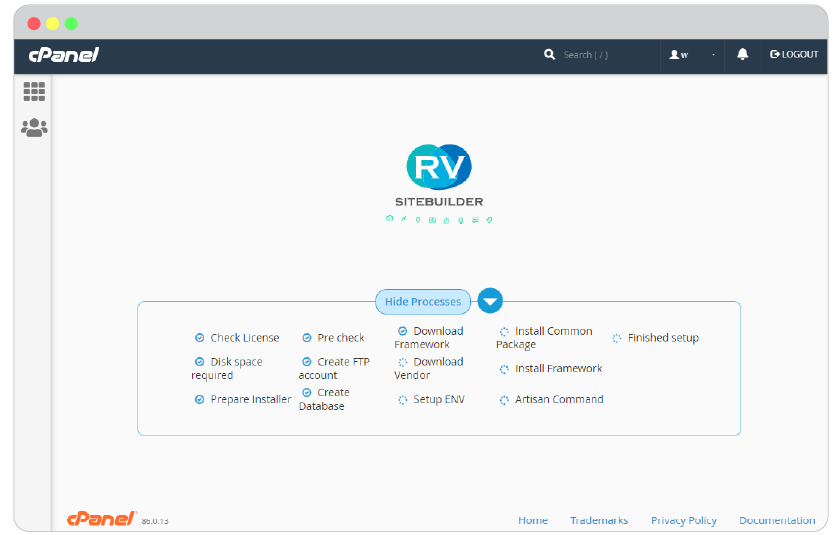840x535 pixels.
Task: Click the search magnifier icon
Action: point(549,54)
